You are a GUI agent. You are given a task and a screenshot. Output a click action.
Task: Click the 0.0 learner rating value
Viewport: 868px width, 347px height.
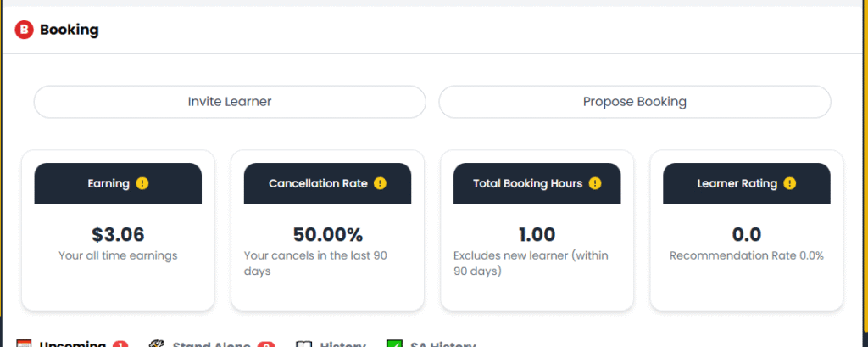click(746, 234)
